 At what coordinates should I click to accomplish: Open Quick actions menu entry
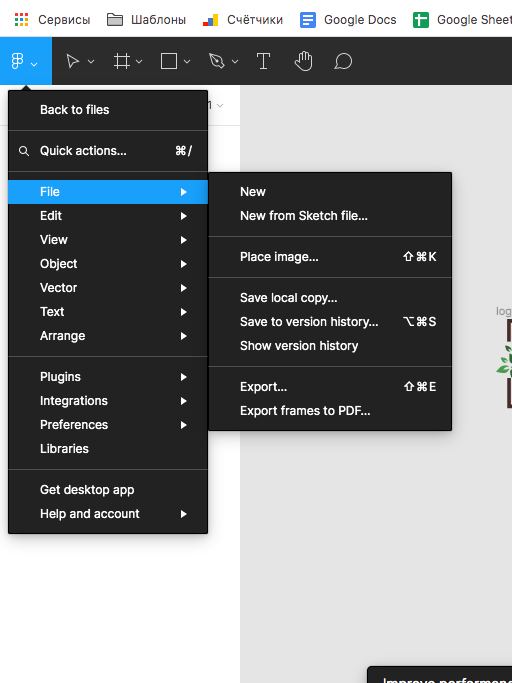tap(108, 151)
